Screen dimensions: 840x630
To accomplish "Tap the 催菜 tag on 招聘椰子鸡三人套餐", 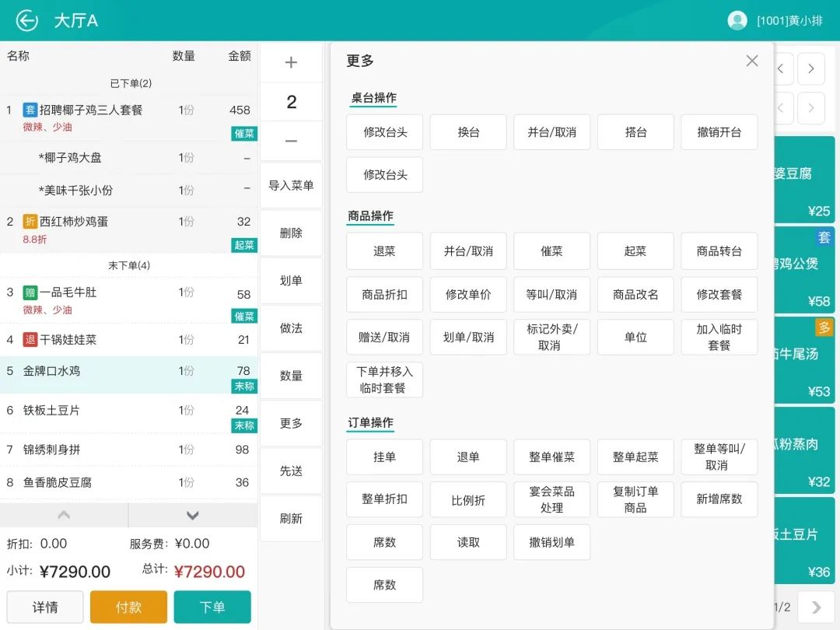I will click(x=244, y=134).
